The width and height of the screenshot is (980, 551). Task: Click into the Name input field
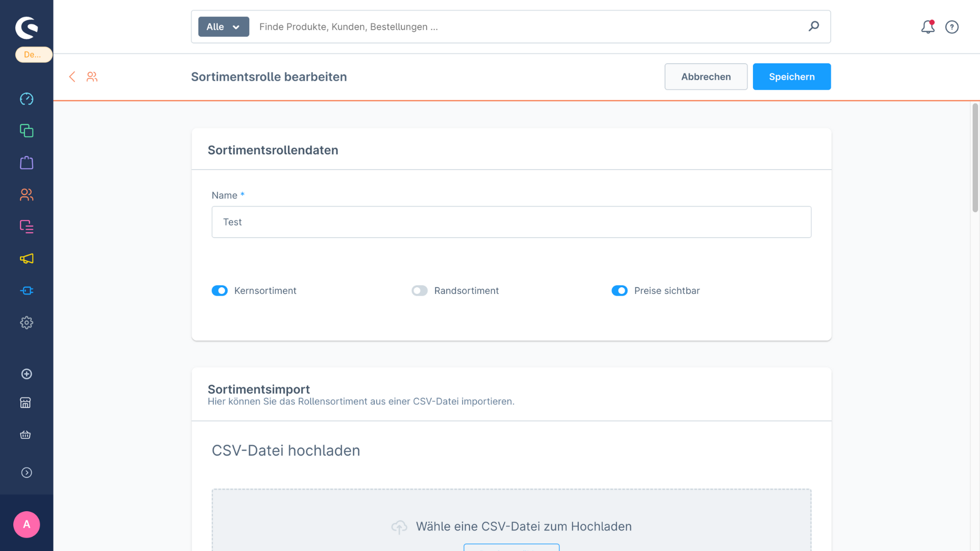click(511, 222)
